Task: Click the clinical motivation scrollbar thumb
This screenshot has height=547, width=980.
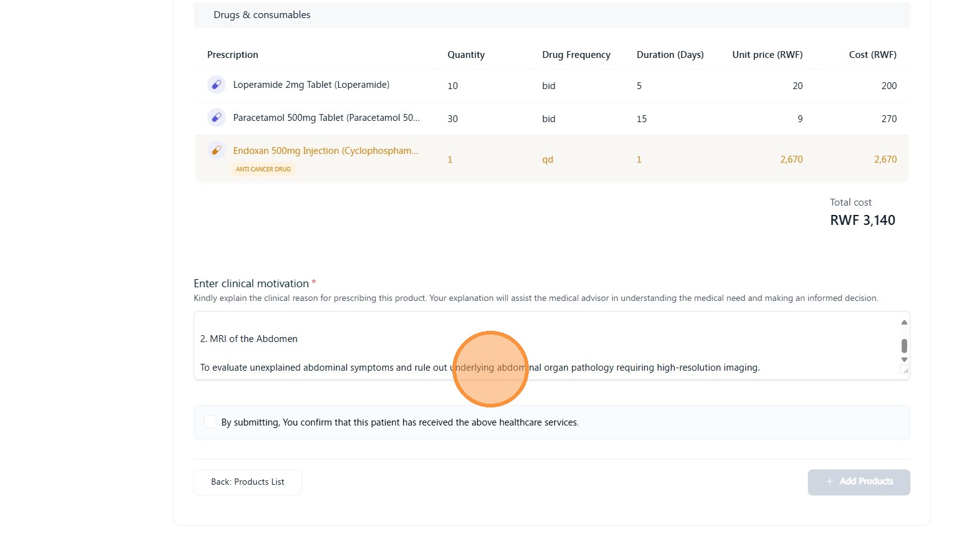Action: pyautogui.click(x=904, y=346)
